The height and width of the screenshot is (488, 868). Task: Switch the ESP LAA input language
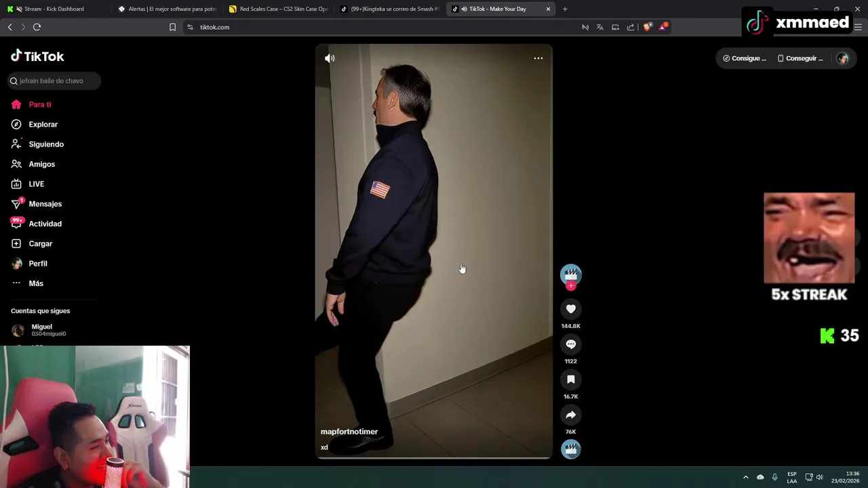792,477
